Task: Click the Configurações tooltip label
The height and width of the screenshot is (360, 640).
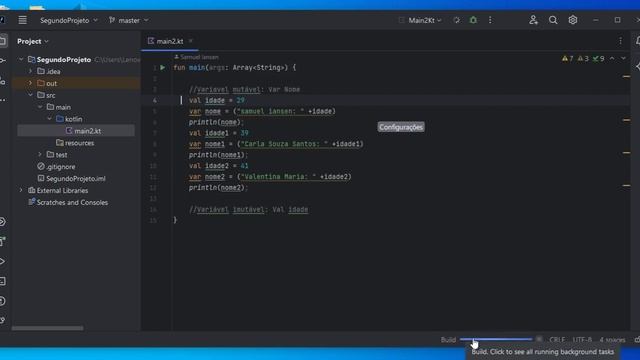Action: pyautogui.click(x=401, y=127)
